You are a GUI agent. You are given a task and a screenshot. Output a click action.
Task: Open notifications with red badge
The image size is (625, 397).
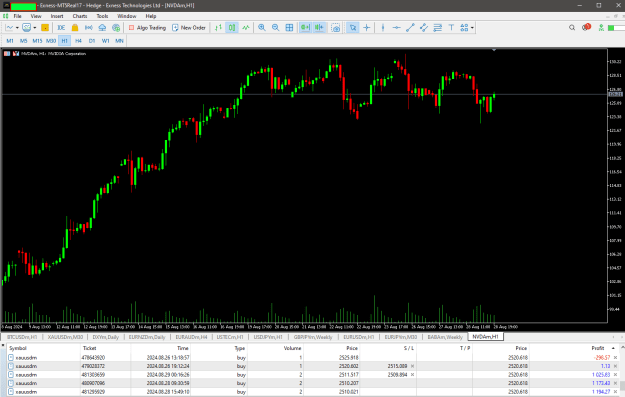coord(586,27)
